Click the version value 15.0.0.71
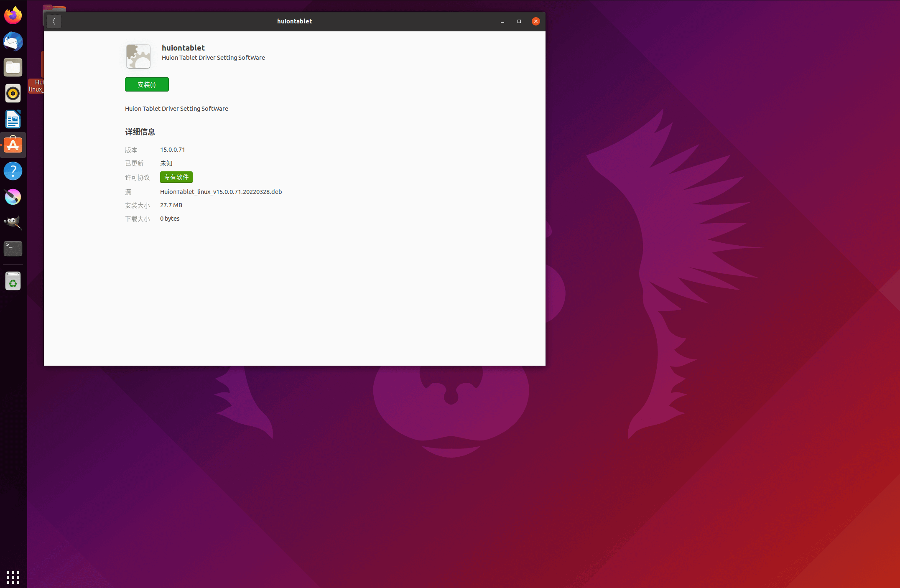 click(x=173, y=150)
